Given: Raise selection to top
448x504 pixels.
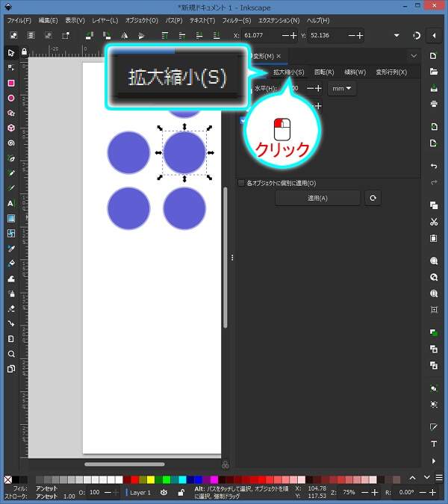Looking at the screenshot, I should 164,35.
